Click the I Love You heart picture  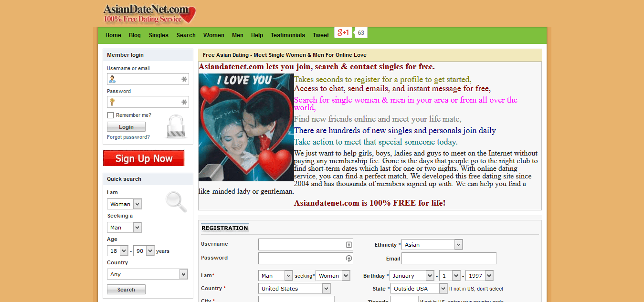point(246,127)
